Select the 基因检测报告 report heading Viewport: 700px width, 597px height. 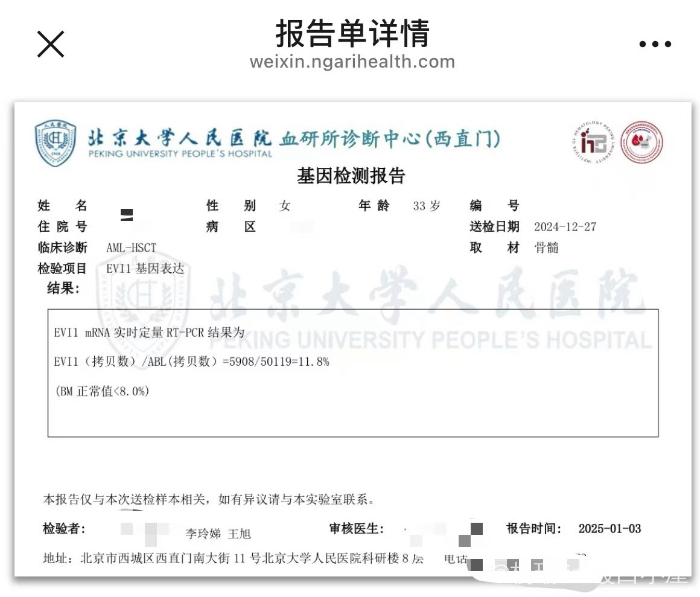pos(351,176)
